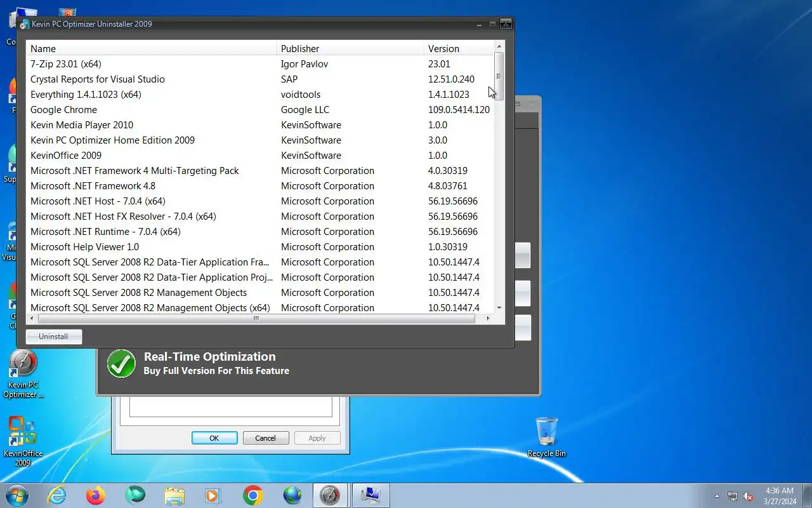Click the Google LLC publisher cell

click(305, 110)
